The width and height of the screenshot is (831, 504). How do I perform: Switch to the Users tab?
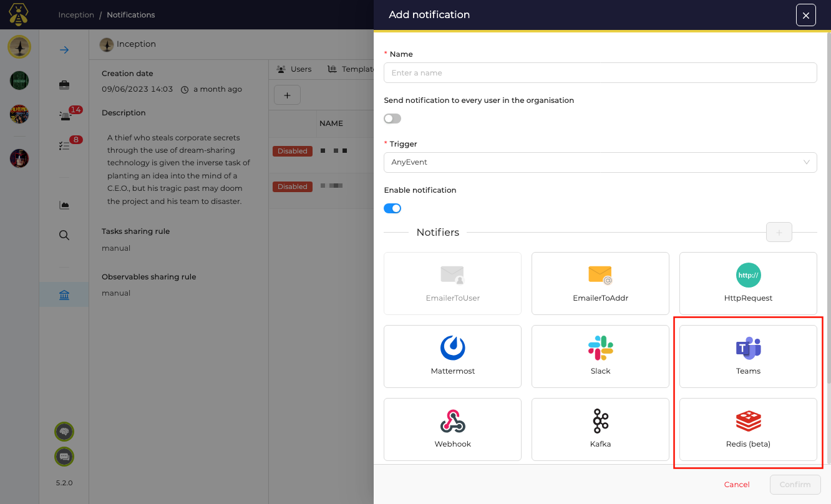[294, 69]
